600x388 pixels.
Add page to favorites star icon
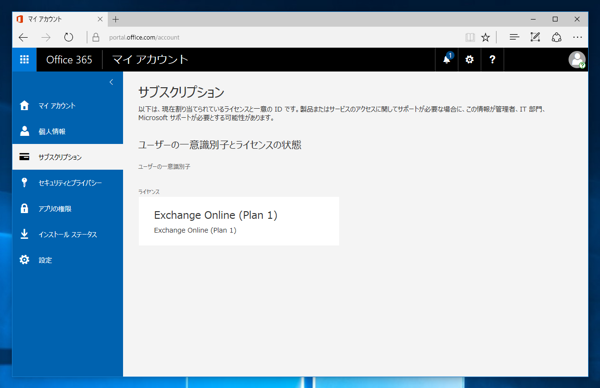(x=486, y=37)
